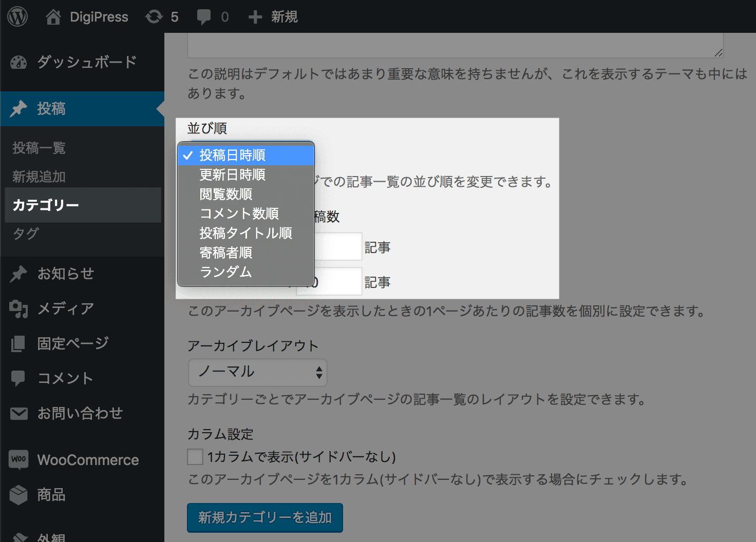Choose ランダム in the sort dropdown
The width and height of the screenshot is (756, 542).
pos(225,272)
